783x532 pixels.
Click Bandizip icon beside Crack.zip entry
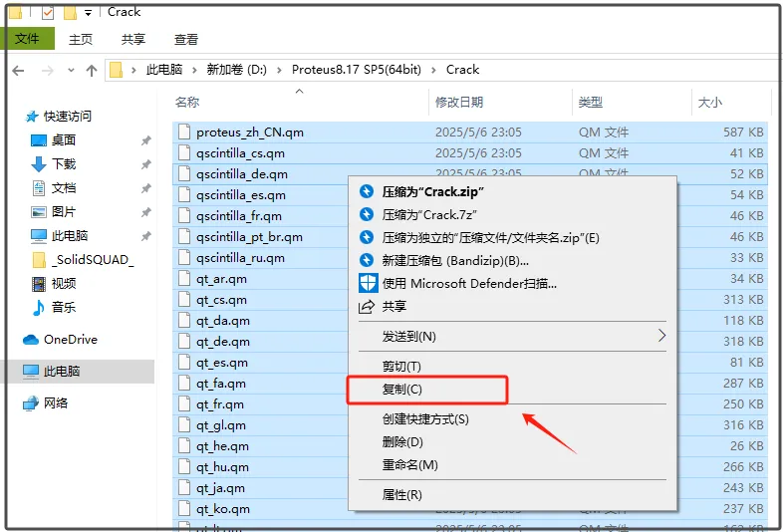coord(367,191)
